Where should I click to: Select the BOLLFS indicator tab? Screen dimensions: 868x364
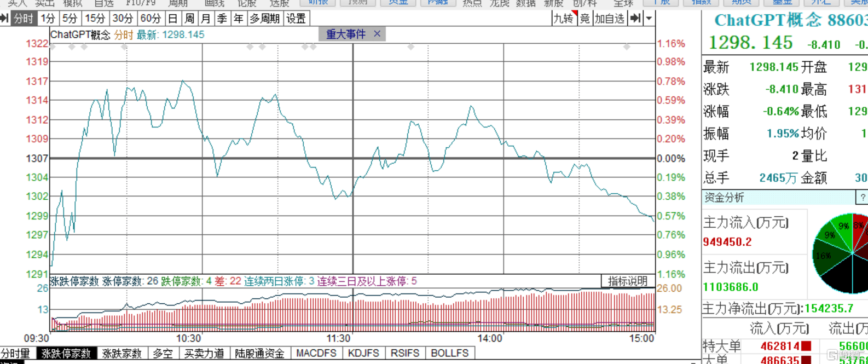tap(450, 354)
